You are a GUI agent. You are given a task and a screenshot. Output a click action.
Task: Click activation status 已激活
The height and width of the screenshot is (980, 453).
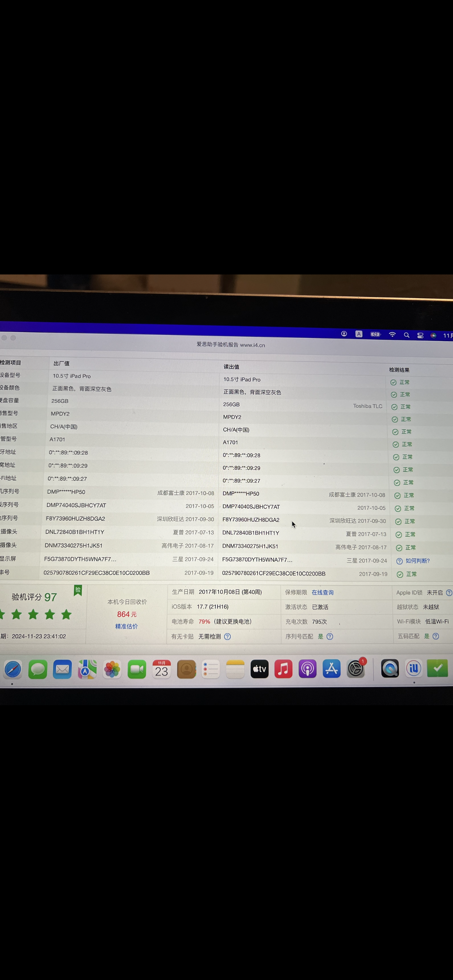pos(320,607)
